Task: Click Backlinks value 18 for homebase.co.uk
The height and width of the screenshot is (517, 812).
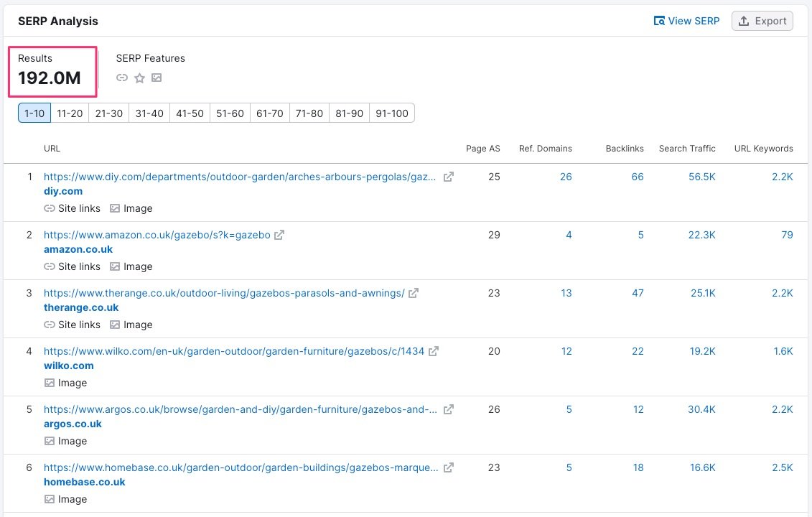Action: pos(638,467)
